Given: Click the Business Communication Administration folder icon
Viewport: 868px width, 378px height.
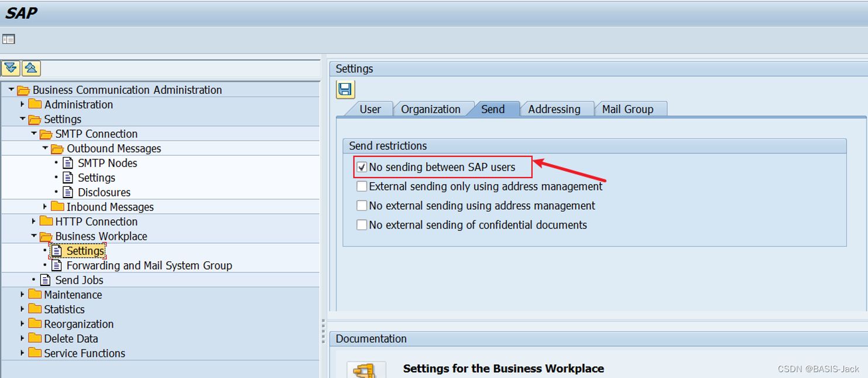Looking at the screenshot, I should click(23, 90).
